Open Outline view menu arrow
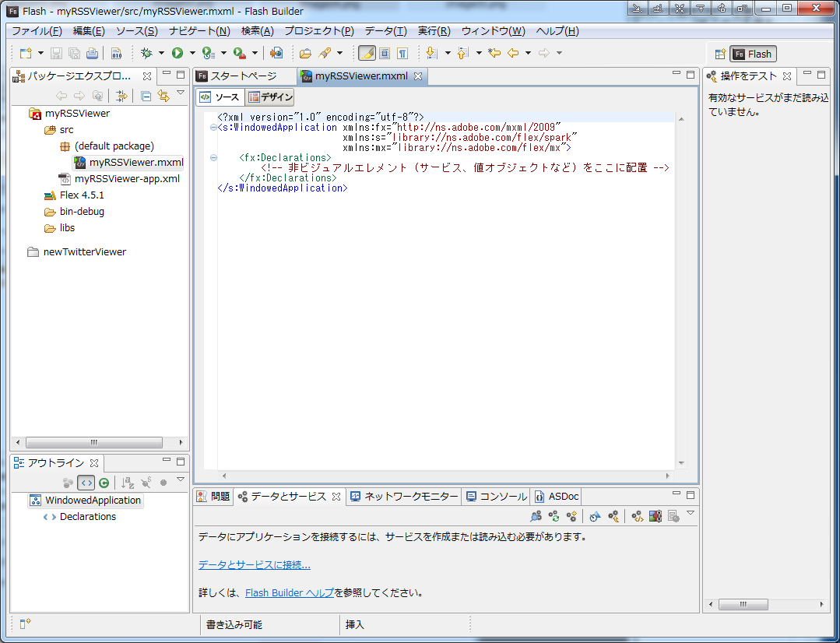This screenshot has height=643, width=840. [181, 480]
